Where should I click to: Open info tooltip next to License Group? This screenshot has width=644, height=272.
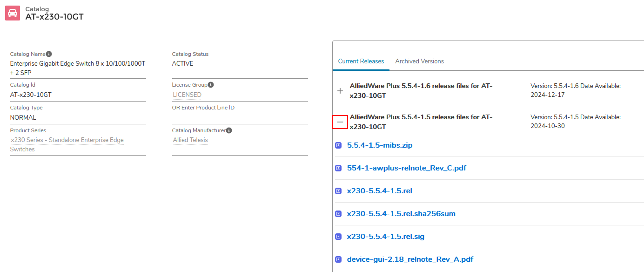tap(211, 85)
